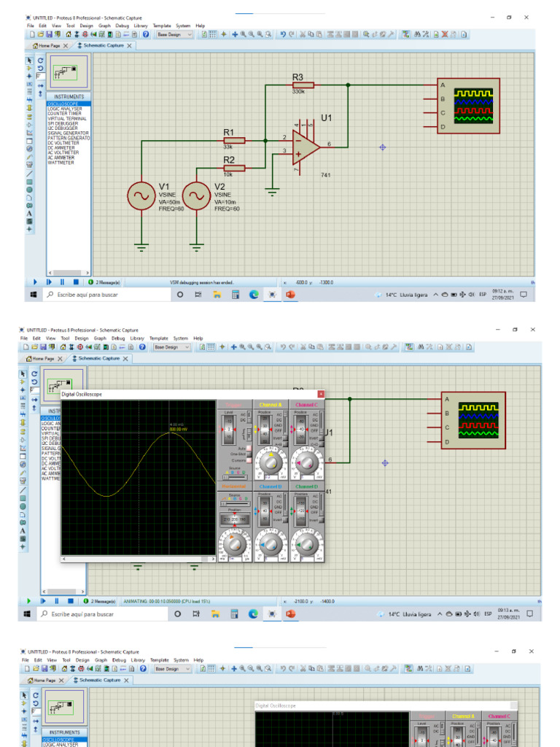Enable the oscilloscope One-Shot checkbox

249,454
